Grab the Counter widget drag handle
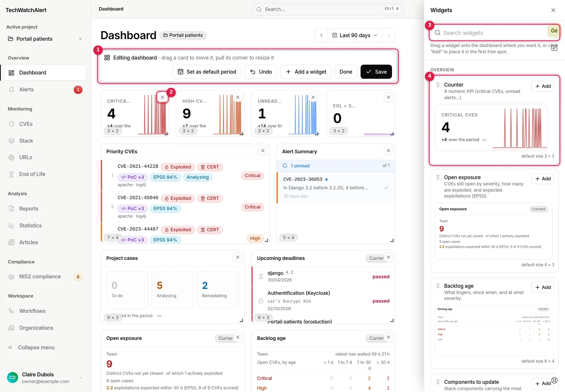The height and width of the screenshot is (392, 565). tap(438, 85)
